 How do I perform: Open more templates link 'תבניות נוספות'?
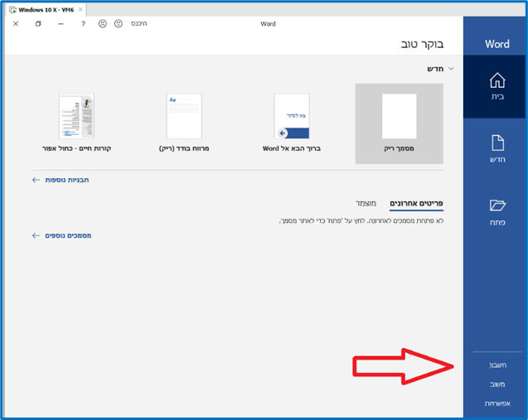pyautogui.click(x=68, y=179)
